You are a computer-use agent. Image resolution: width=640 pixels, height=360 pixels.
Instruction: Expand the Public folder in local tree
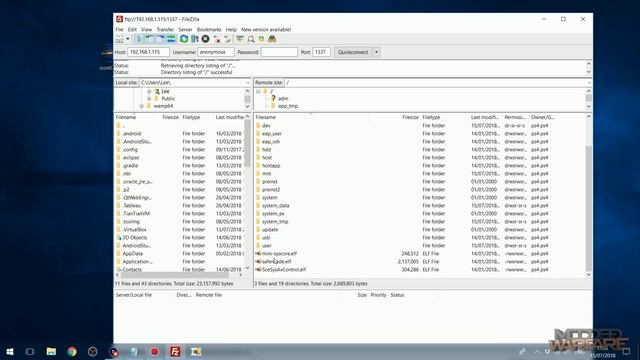(x=149, y=99)
